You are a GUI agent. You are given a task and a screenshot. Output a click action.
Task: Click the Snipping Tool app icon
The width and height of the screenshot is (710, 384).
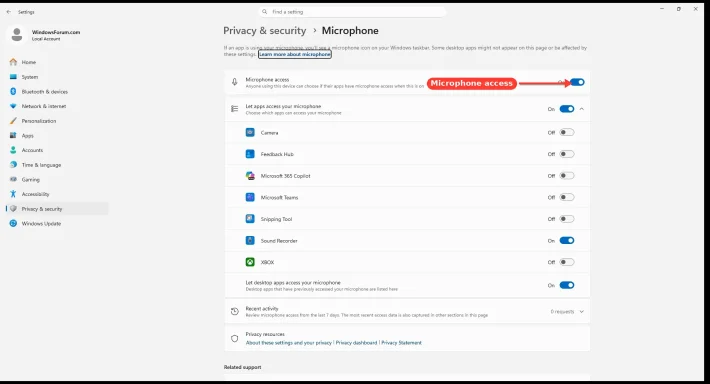point(250,219)
